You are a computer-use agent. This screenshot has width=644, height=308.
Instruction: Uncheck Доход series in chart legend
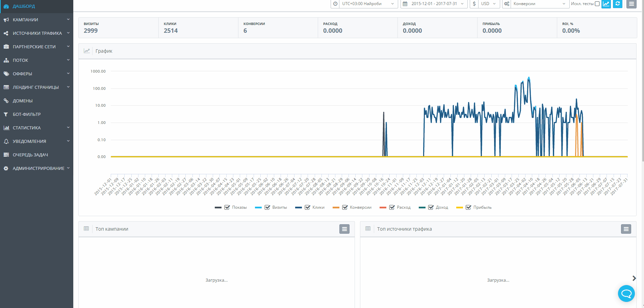(431, 207)
